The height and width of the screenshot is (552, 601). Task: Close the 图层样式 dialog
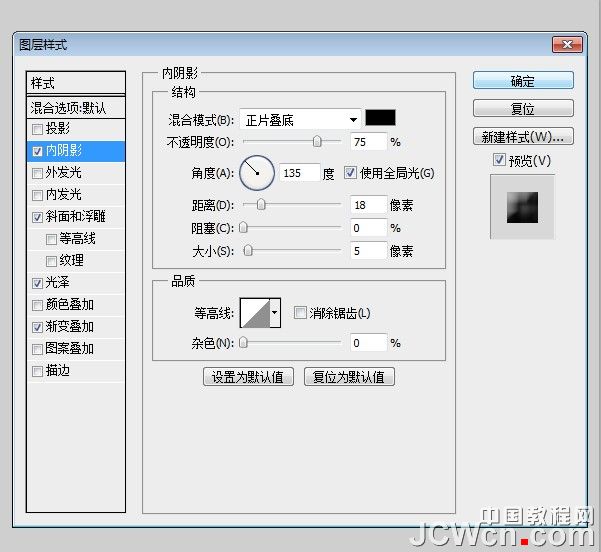567,45
